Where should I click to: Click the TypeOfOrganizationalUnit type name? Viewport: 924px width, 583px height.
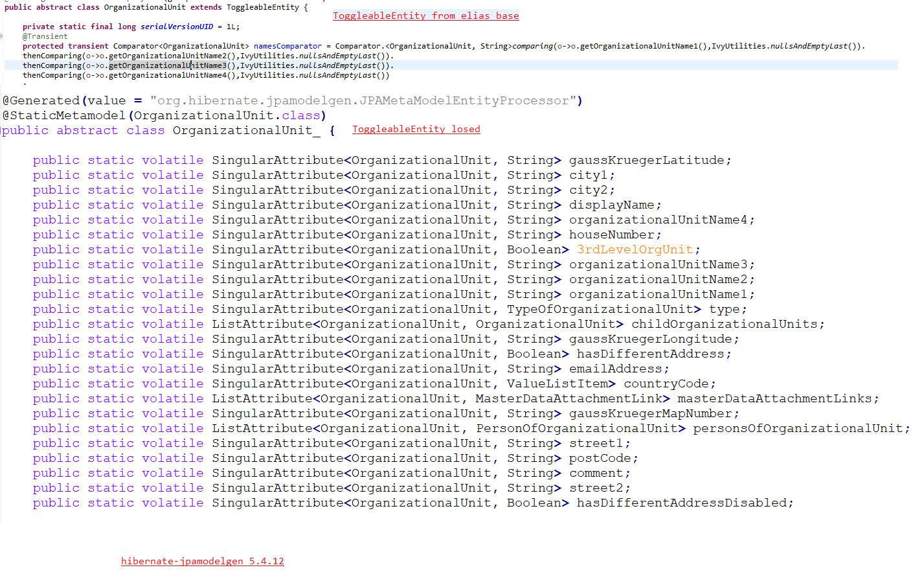pos(600,309)
